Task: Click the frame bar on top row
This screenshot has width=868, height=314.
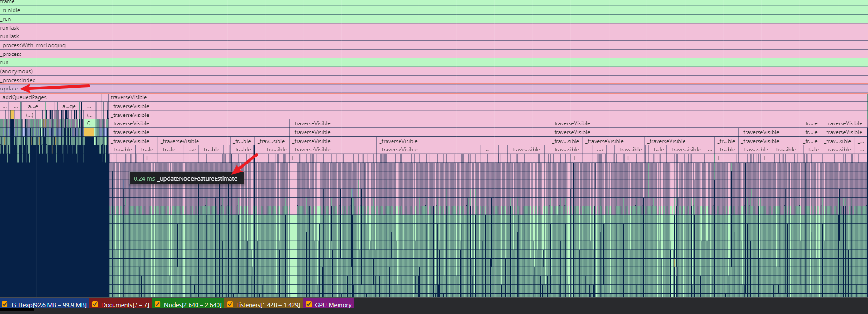Action: 434,2
